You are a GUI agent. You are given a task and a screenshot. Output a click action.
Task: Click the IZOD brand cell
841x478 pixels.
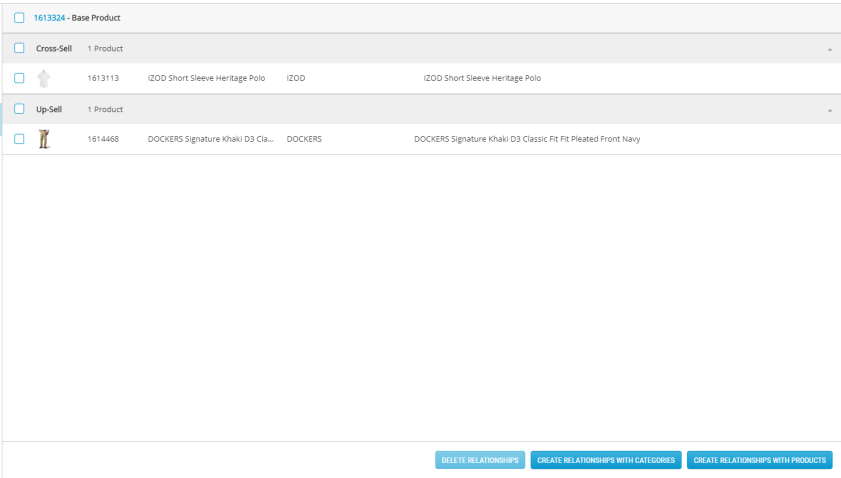296,79
